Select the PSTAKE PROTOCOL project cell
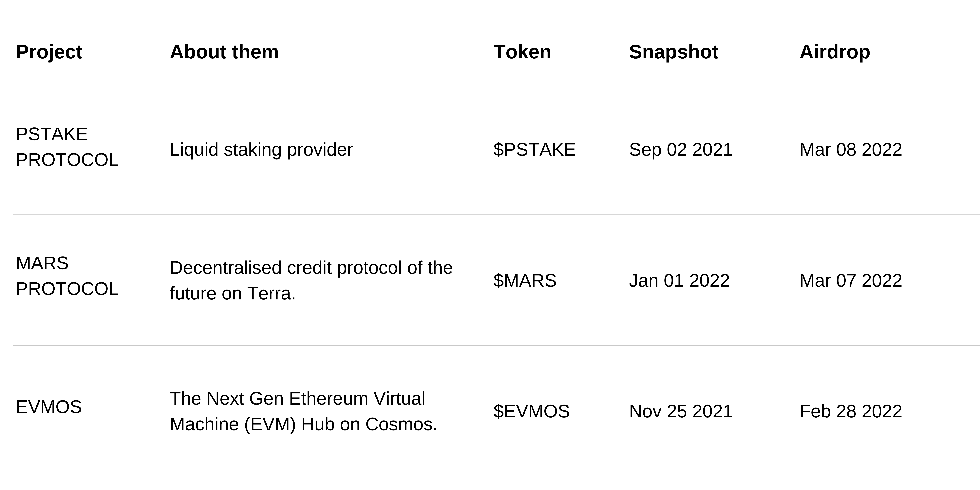The width and height of the screenshot is (980, 490). [67, 147]
